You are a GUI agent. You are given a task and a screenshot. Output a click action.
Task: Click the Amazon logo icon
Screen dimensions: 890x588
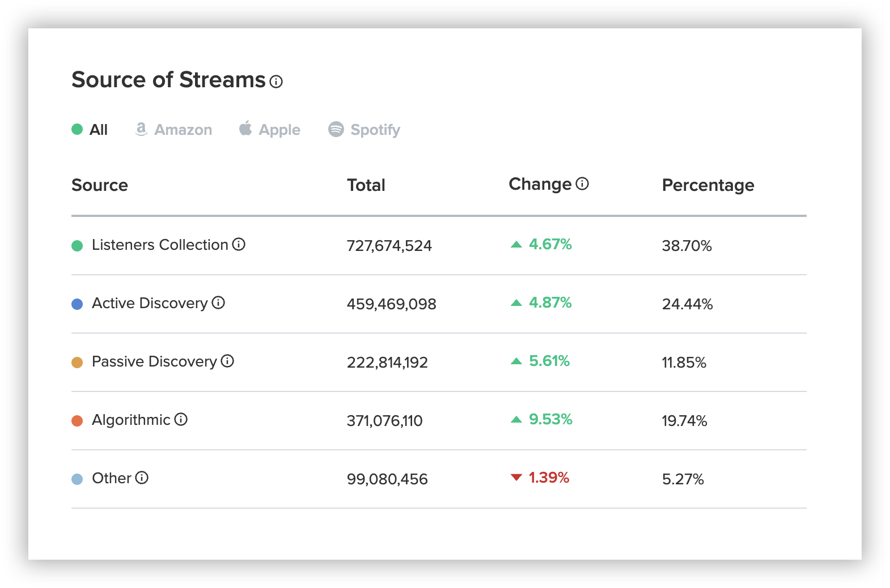click(141, 129)
